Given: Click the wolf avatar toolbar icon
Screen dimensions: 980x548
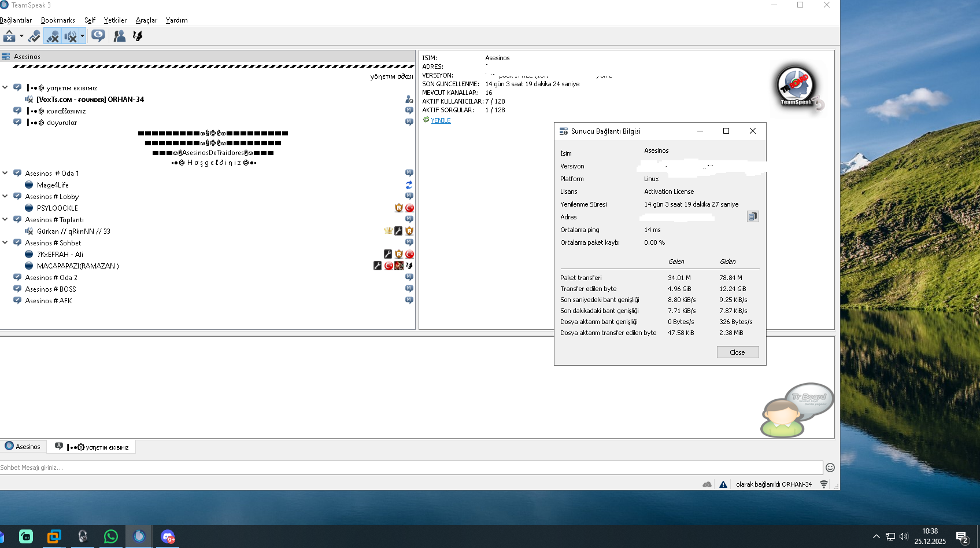Looking at the screenshot, I should pos(138,36).
